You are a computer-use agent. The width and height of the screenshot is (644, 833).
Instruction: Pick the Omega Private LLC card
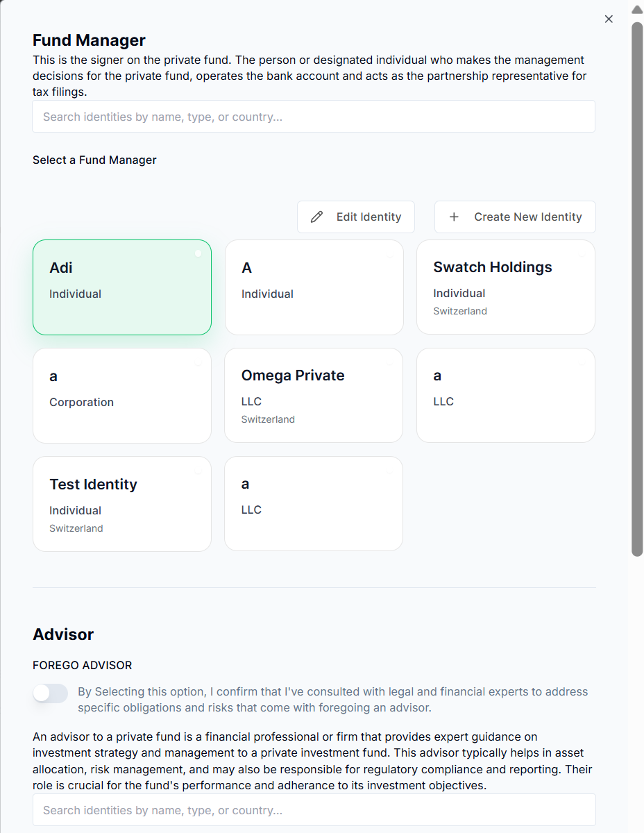(x=314, y=396)
